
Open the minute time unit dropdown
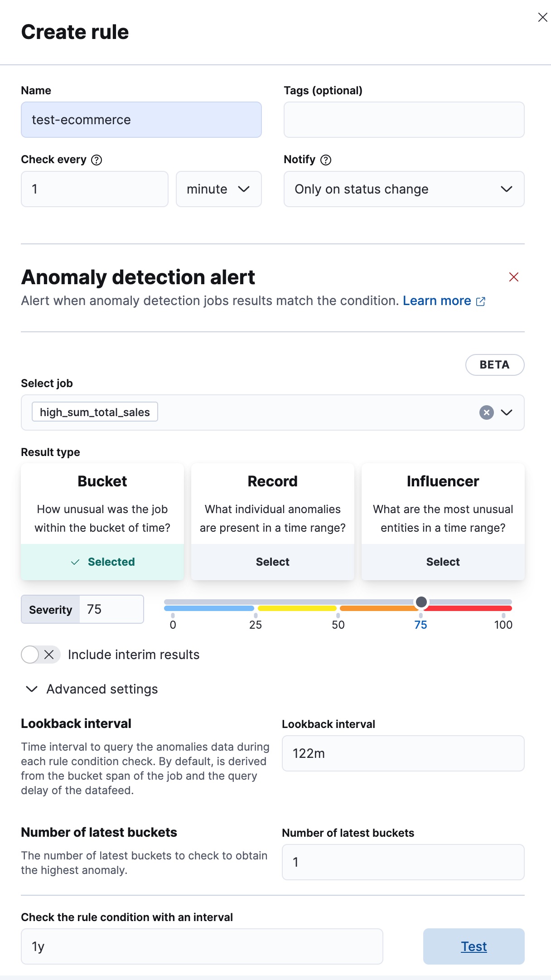coord(218,189)
